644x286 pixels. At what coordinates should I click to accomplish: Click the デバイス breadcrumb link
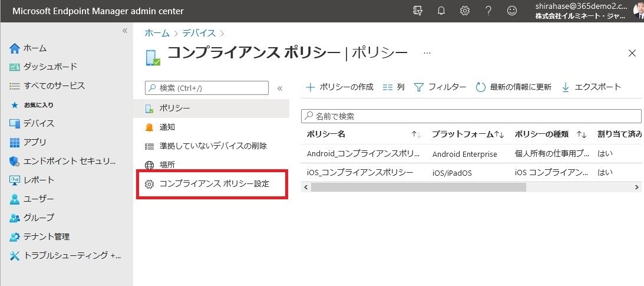(199, 33)
